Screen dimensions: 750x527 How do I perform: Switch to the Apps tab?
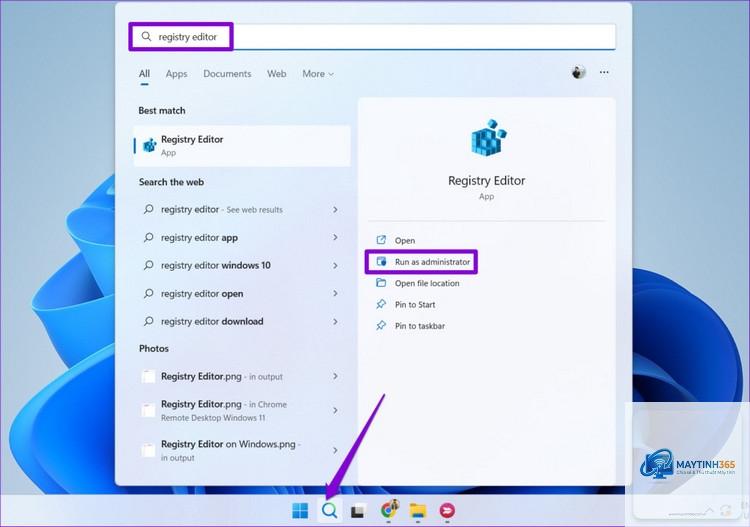click(176, 74)
